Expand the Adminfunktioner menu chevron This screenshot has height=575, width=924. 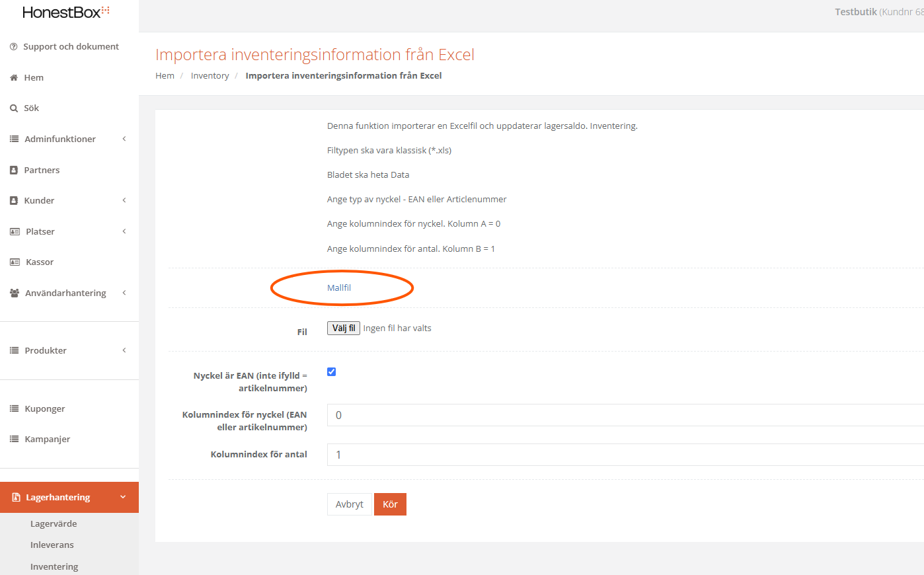click(x=124, y=139)
